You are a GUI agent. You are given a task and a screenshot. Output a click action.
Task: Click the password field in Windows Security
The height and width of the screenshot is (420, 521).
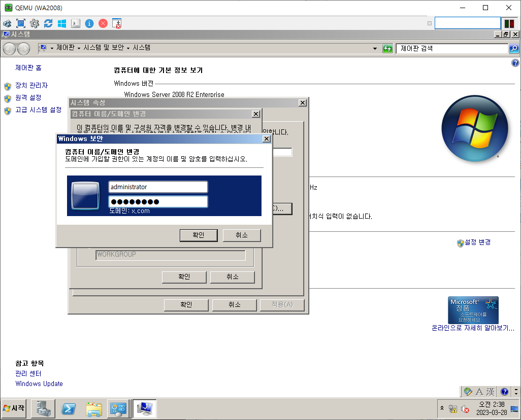pos(158,201)
